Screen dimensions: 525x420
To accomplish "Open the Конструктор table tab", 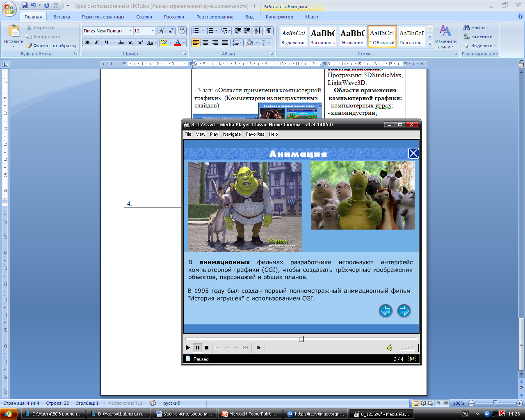I will coord(279,17).
